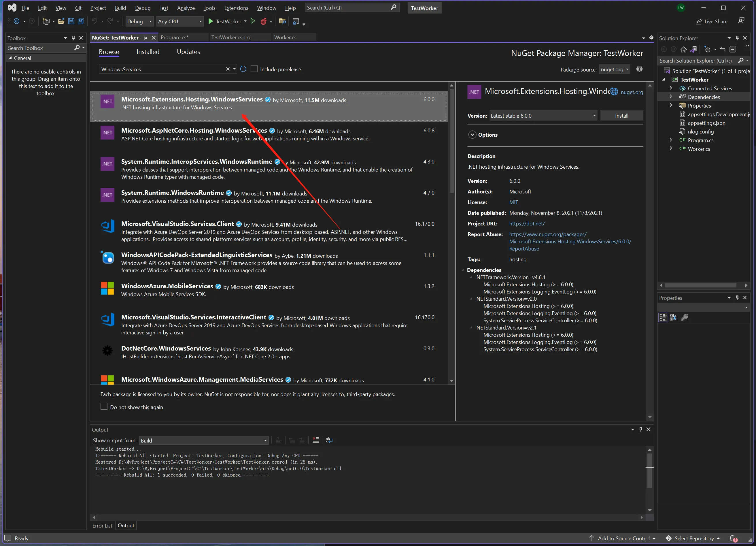Screen dimensions: 756x546
Task: Click the Search (Ctrl+Q) box
Action: point(352,8)
